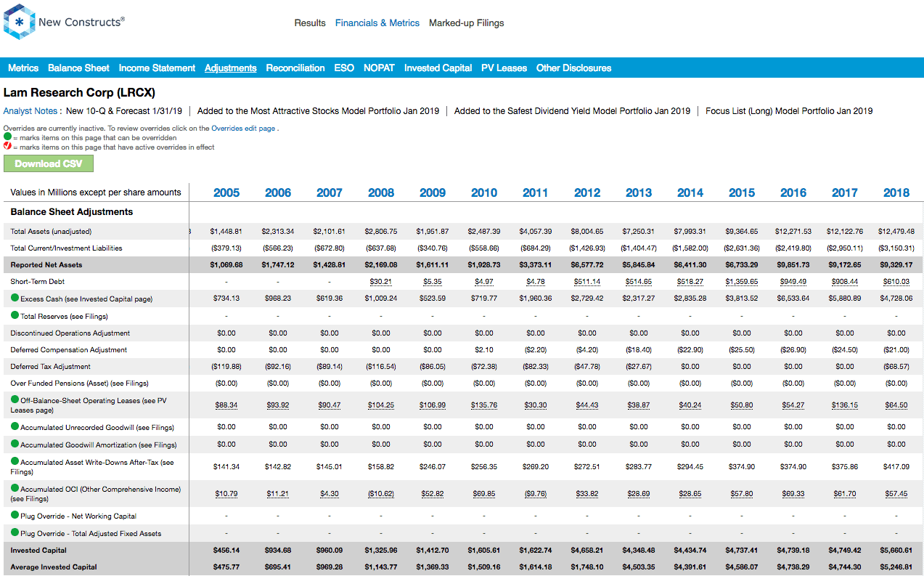Image resolution: width=924 pixels, height=576 pixels.
Task: Click the 2010 year column header
Action: tap(484, 192)
